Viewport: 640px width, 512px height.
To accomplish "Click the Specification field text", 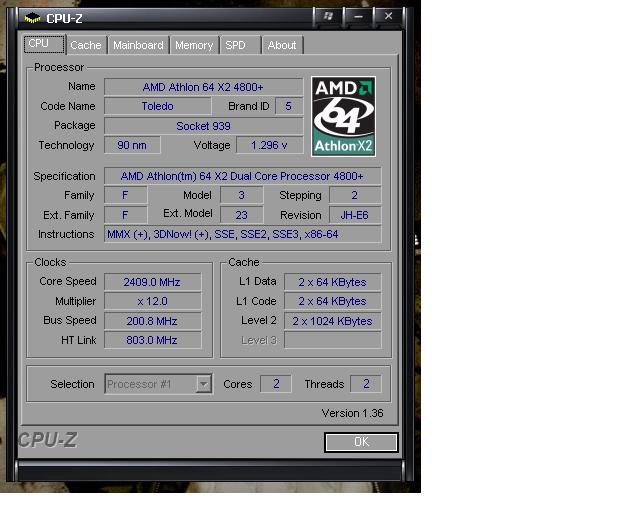I will (242, 176).
